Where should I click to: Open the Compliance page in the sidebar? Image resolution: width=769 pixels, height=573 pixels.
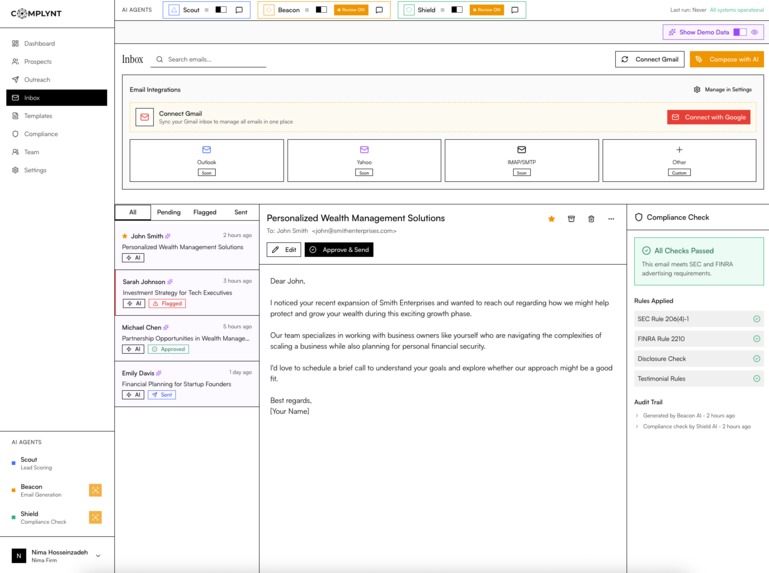pos(56,134)
